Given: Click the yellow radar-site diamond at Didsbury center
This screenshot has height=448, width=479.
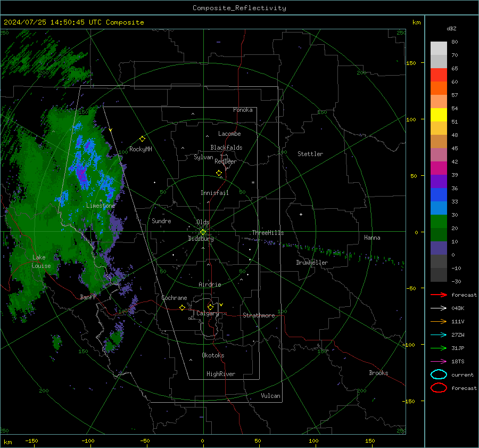Looking at the screenshot, I should click(203, 232).
